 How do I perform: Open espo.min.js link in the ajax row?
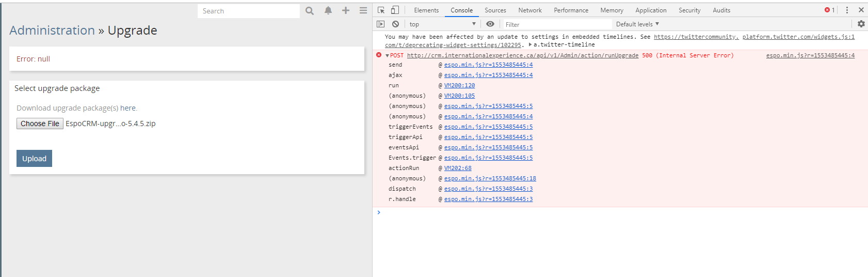pos(488,75)
